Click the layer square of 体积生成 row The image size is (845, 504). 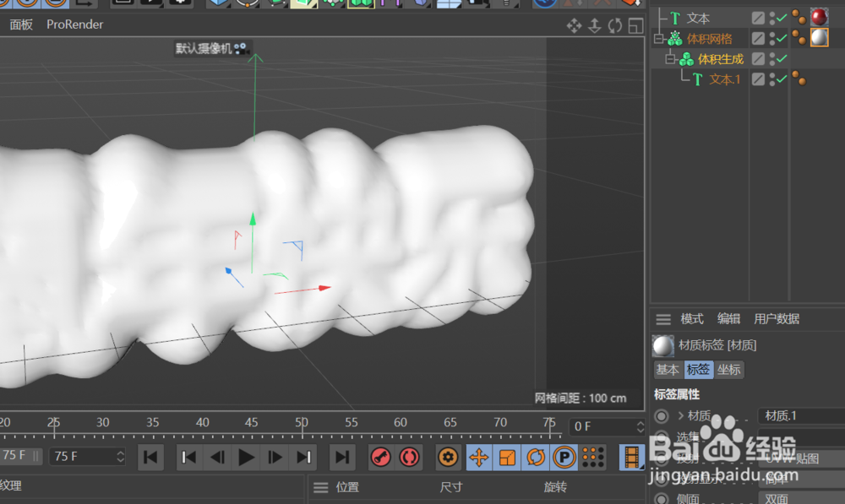tap(758, 59)
